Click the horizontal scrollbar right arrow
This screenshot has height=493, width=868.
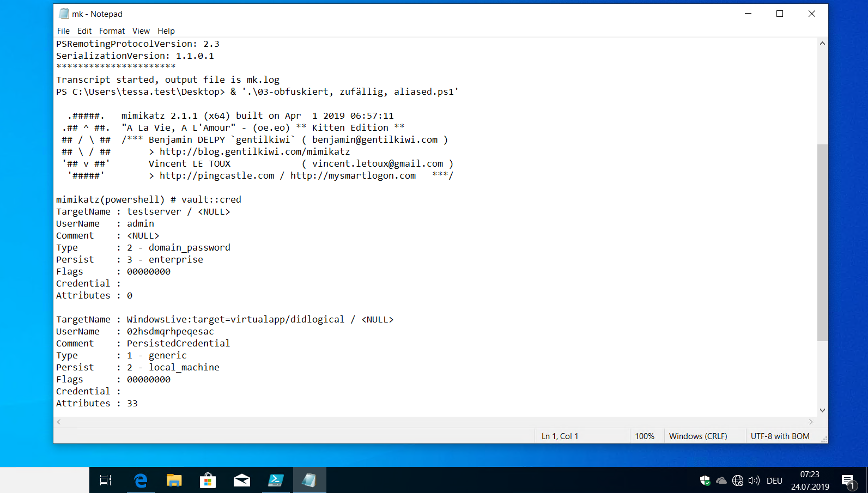tap(811, 422)
